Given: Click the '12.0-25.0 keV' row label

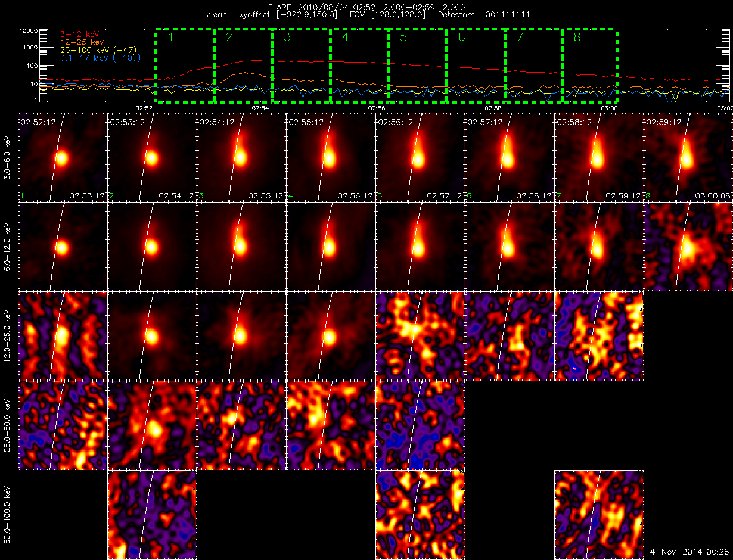Looking at the screenshot, I should (x=8, y=336).
